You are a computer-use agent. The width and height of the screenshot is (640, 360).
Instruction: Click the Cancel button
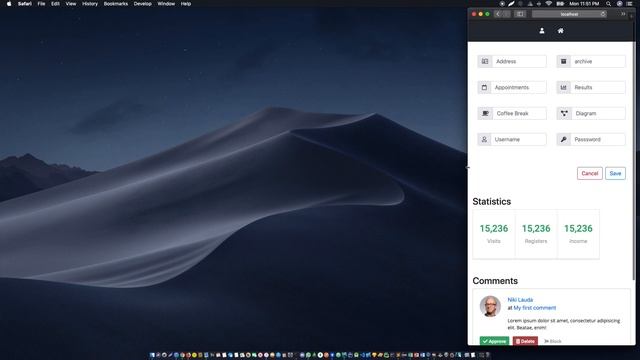coord(589,173)
